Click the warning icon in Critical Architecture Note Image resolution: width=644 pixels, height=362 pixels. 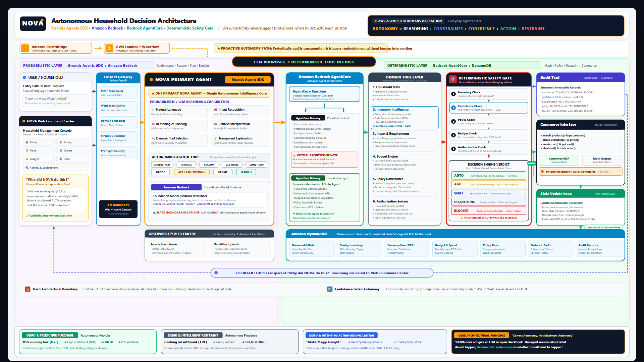tap(294, 155)
